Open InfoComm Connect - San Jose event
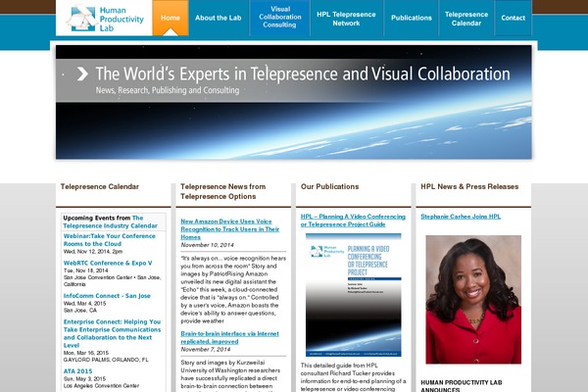Image resolution: width=588 pixels, height=392 pixels. click(x=107, y=296)
